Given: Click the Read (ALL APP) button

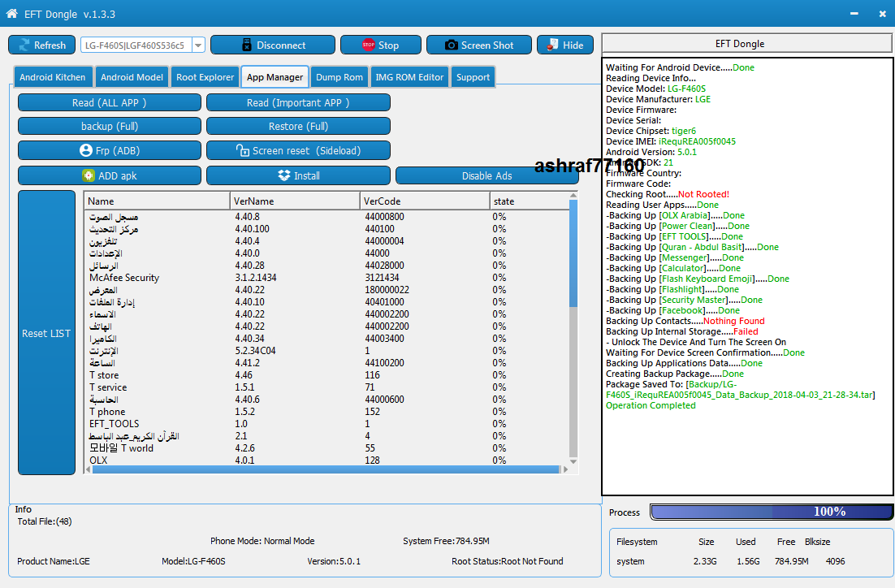Looking at the screenshot, I should click(x=109, y=103).
